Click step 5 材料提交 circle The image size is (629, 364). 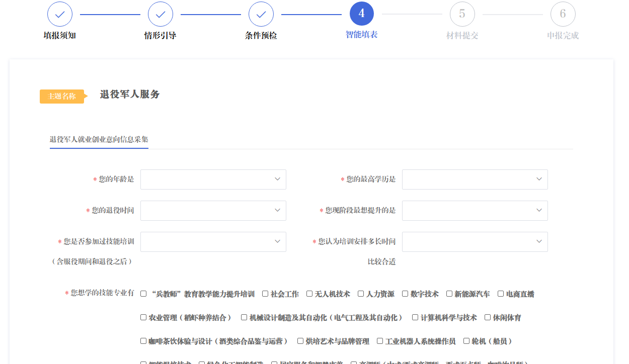pos(462,14)
